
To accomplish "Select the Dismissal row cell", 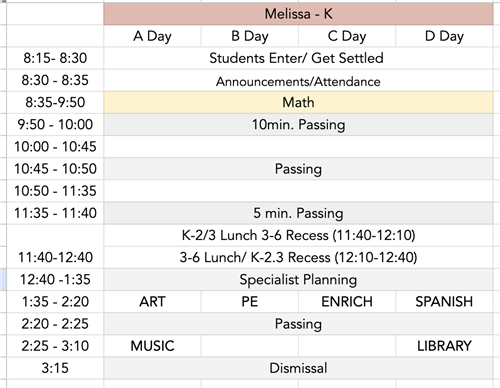I will click(298, 368).
